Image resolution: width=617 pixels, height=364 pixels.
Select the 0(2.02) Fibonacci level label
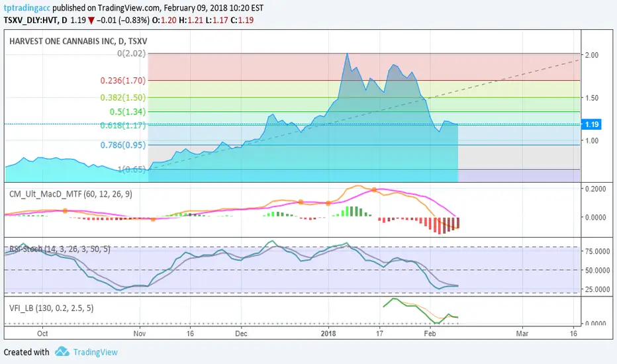click(132, 53)
